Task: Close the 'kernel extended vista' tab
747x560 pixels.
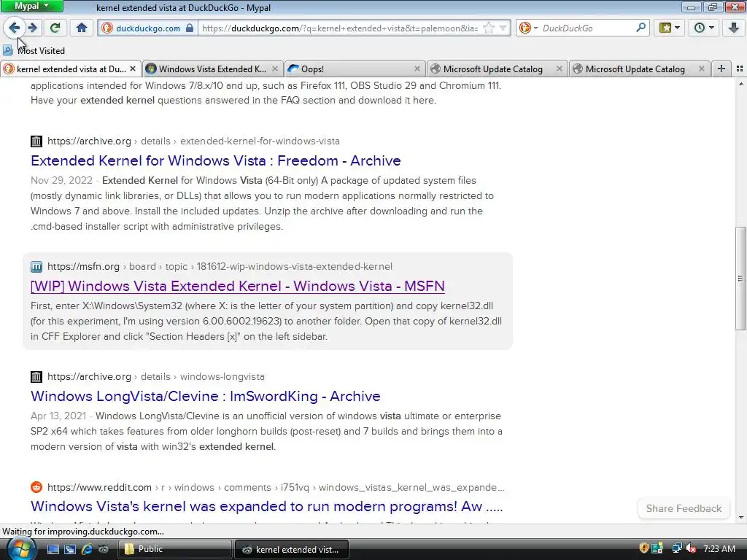Action: (x=133, y=69)
